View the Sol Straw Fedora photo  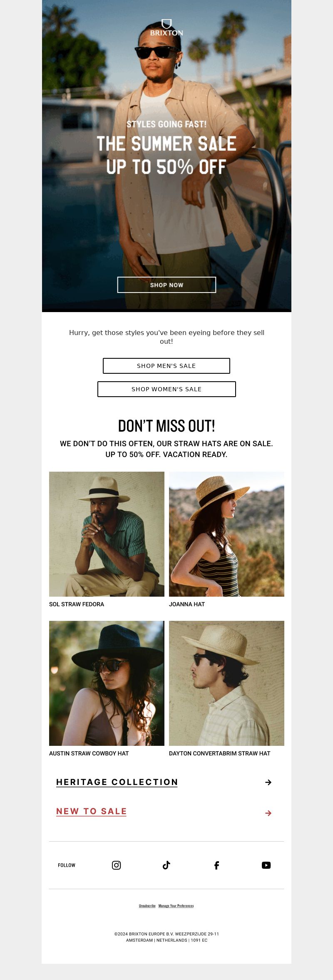pyautogui.click(x=107, y=534)
